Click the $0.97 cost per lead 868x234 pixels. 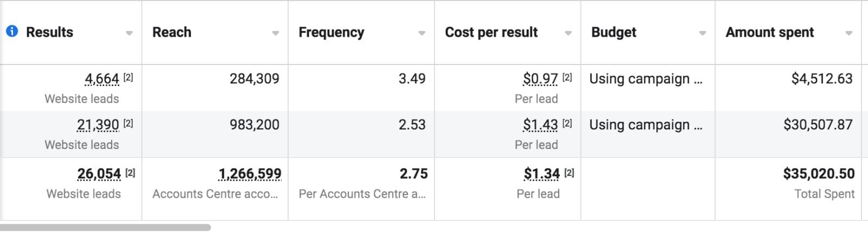[x=540, y=79]
